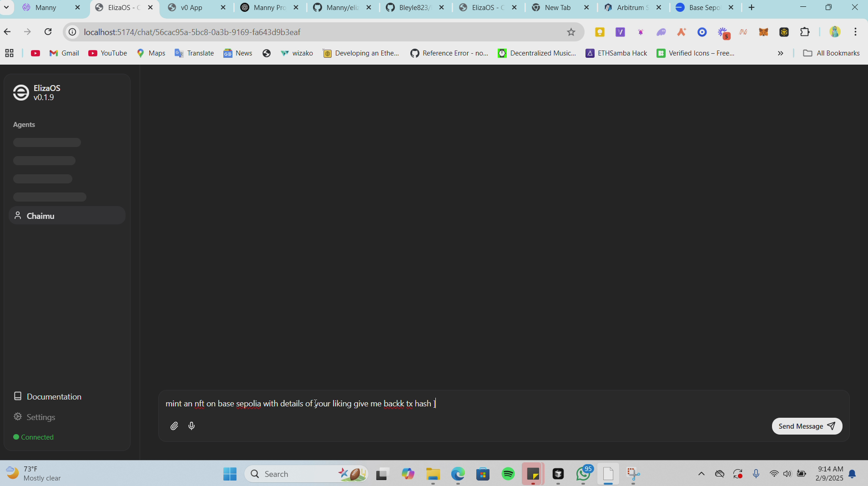The image size is (868, 486).
Task: Open Spotify from the taskbar
Action: tap(508, 474)
